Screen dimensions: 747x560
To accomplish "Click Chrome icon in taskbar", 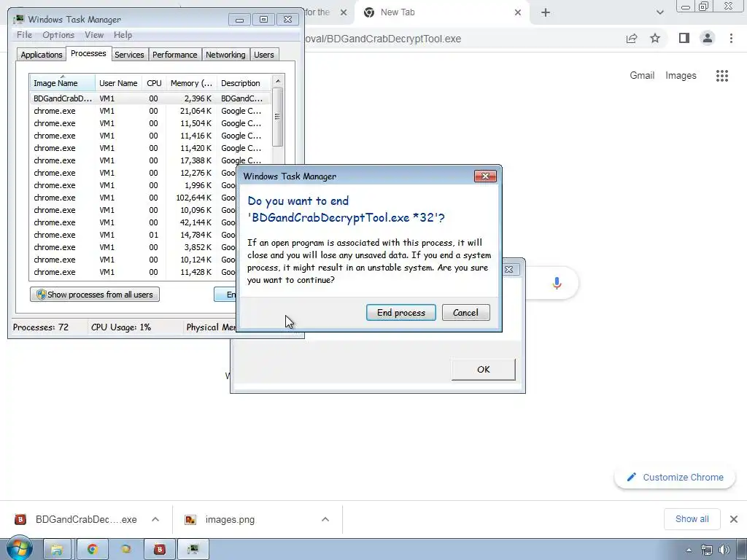I will pyautogui.click(x=92, y=550).
